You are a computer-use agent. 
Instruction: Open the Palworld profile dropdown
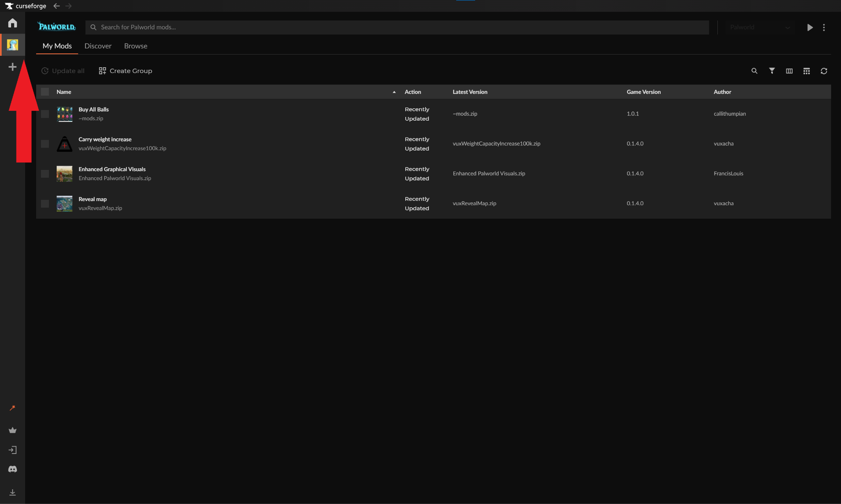point(760,27)
